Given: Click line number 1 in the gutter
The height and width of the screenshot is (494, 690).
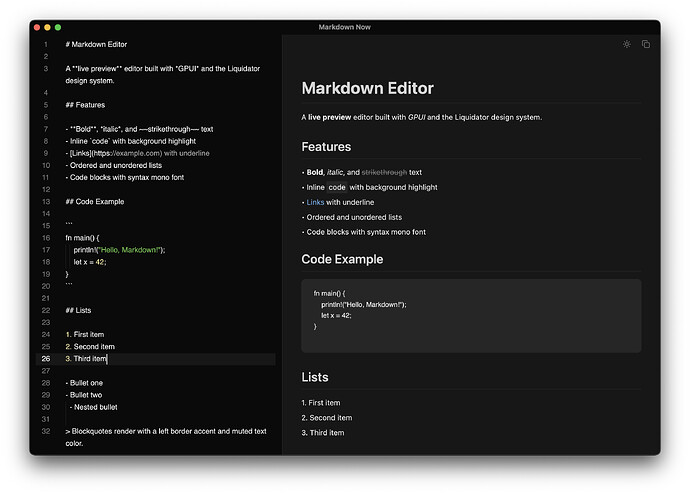Looking at the screenshot, I should pos(46,44).
